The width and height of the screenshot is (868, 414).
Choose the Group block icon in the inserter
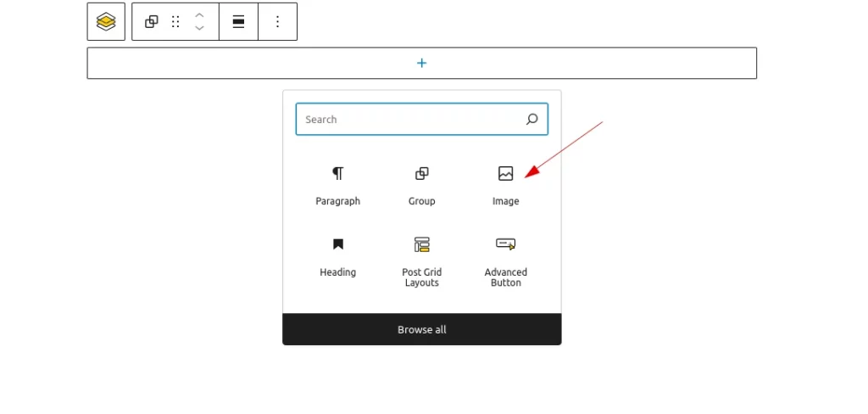point(421,174)
